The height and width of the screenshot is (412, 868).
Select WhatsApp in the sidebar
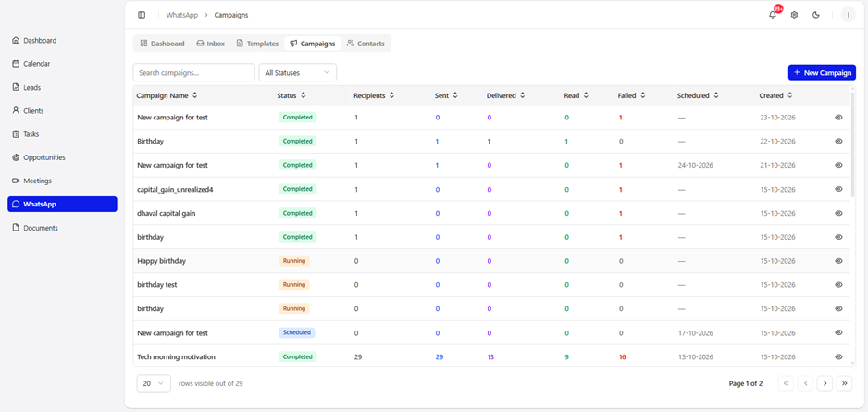point(62,205)
